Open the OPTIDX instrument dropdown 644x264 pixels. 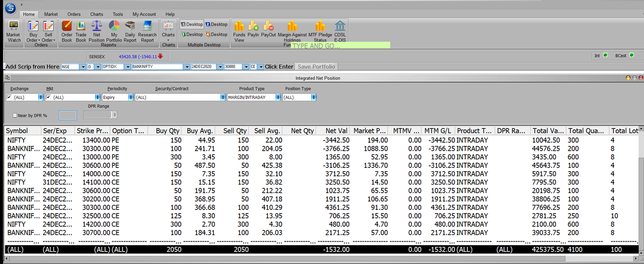[x=128, y=67]
